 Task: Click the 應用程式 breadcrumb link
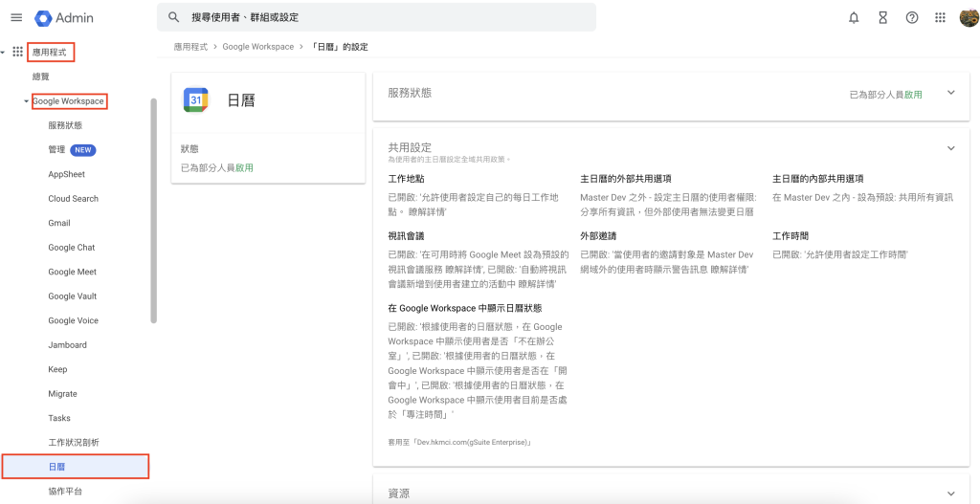click(189, 47)
